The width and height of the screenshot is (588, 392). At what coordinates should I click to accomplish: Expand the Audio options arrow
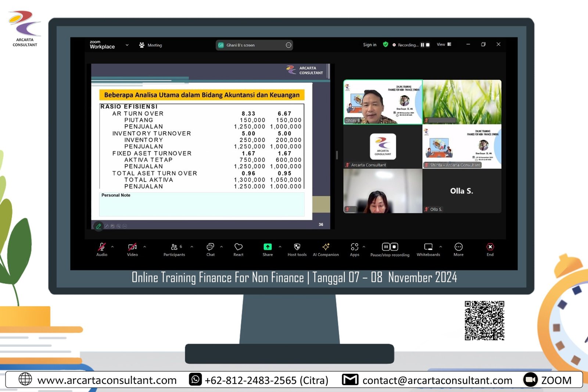pos(112,247)
